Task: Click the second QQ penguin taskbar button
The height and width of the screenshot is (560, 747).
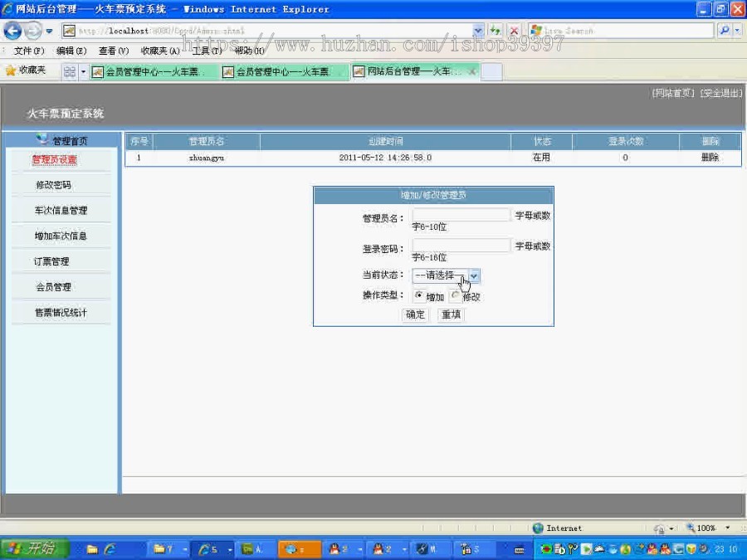Action: coord(388,549)
